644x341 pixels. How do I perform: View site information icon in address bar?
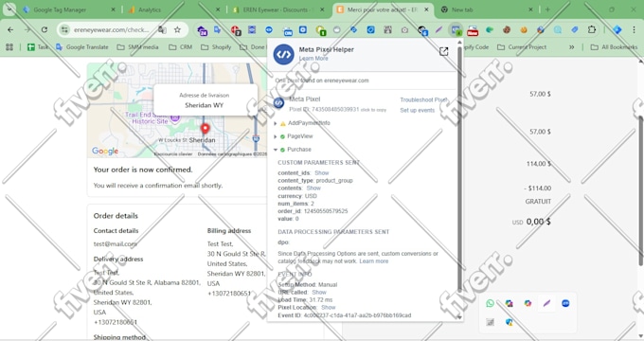[x=64, y=29]
